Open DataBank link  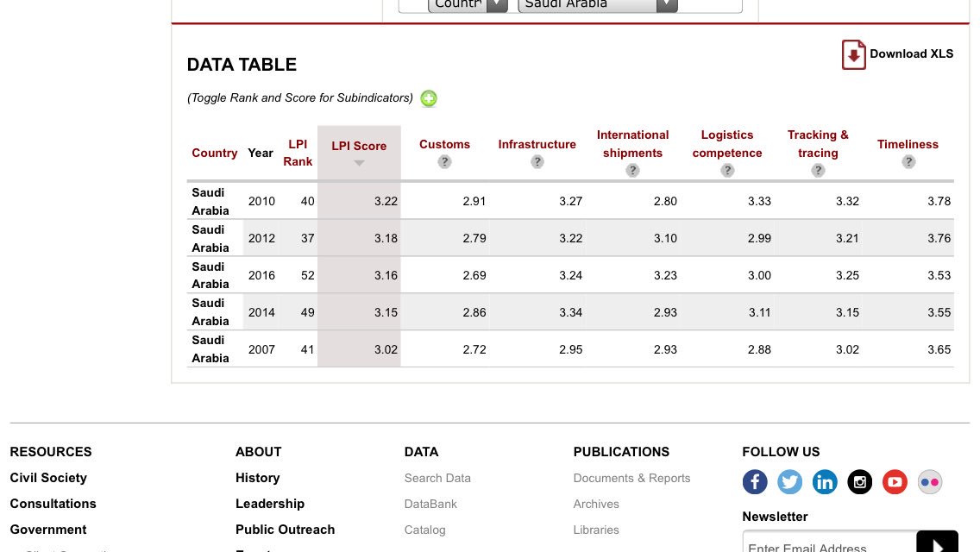430,504
